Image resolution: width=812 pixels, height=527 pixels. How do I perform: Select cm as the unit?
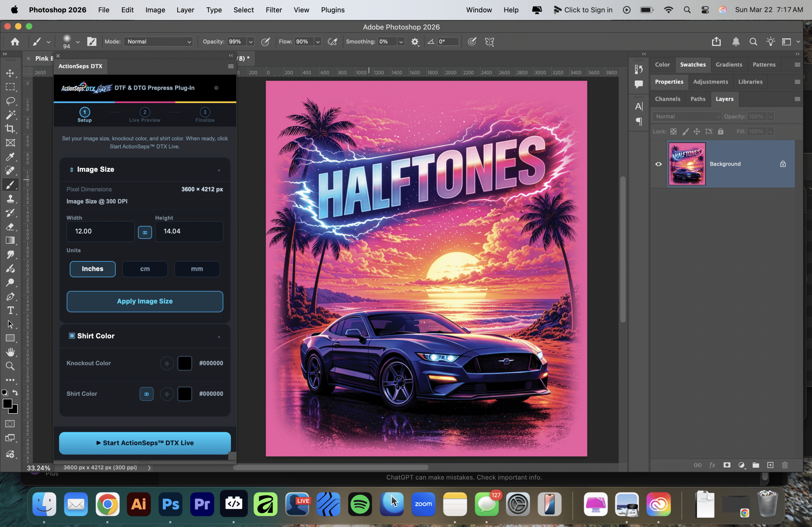[x=145, y=269]
